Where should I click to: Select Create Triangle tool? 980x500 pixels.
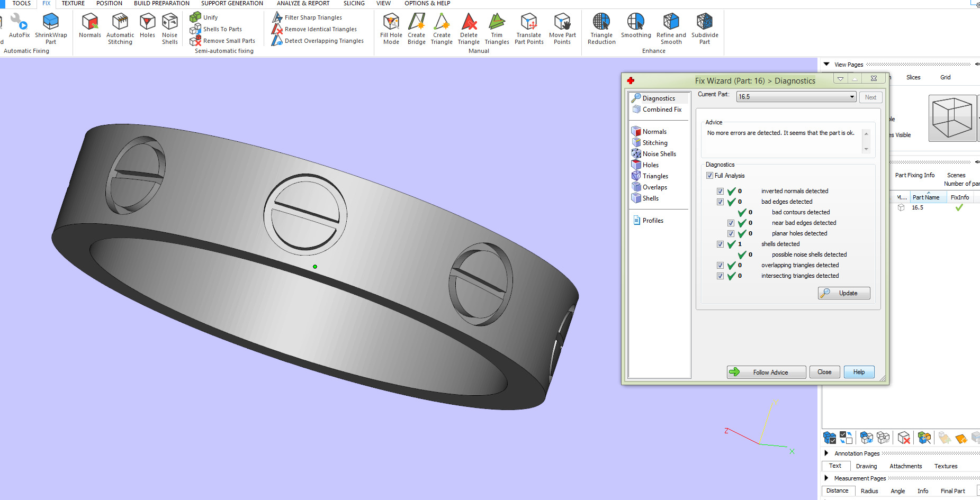pos(442,29)
